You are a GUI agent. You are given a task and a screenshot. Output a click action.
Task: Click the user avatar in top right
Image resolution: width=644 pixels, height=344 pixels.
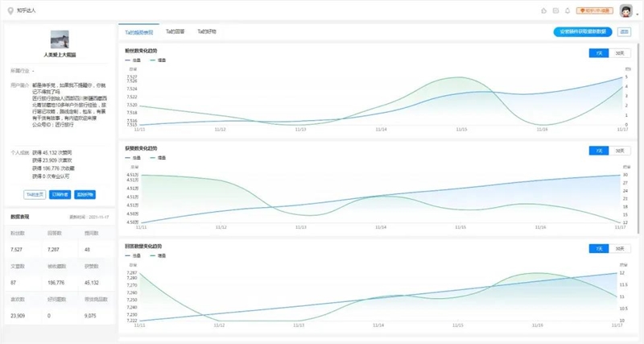[625, 10]
